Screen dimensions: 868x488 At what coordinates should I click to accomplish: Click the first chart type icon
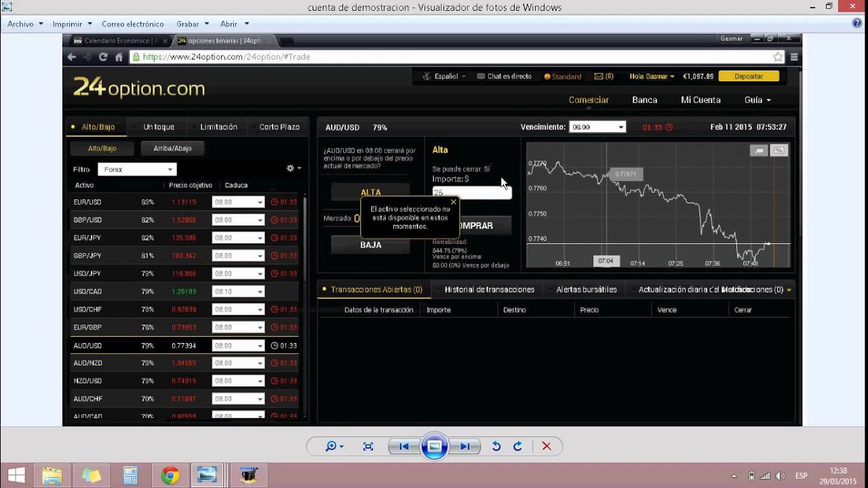click(x=759, y=150)
